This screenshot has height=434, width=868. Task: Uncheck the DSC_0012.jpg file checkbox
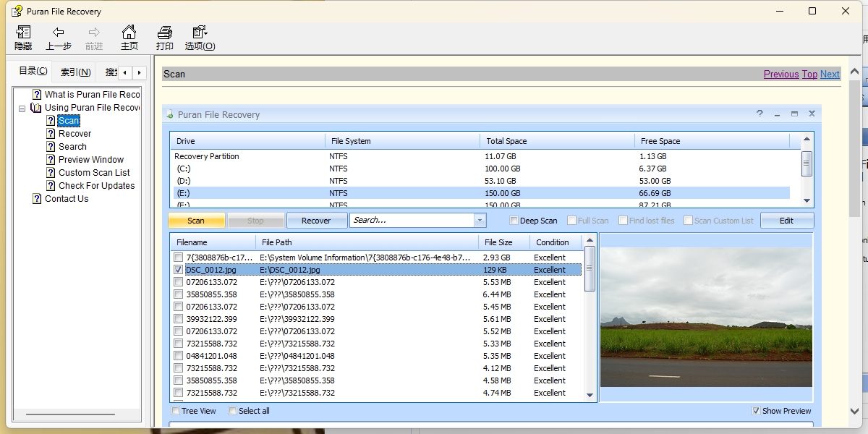click(179, 270)
